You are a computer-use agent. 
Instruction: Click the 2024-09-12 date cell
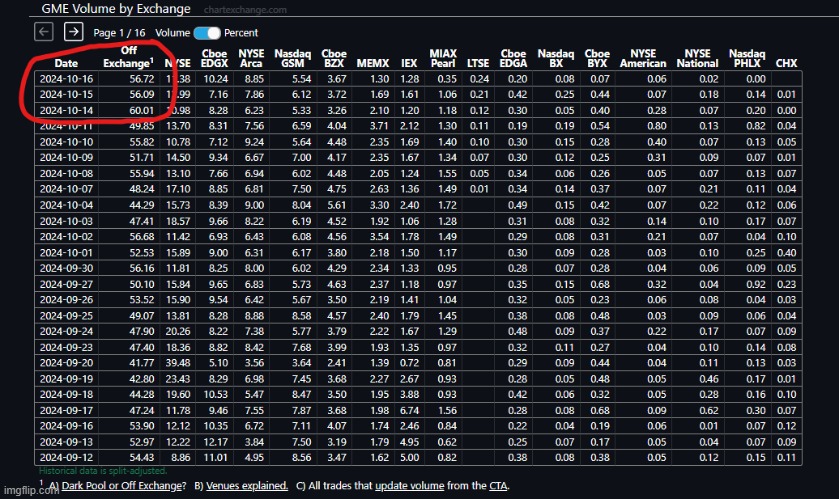pos(65,457)
